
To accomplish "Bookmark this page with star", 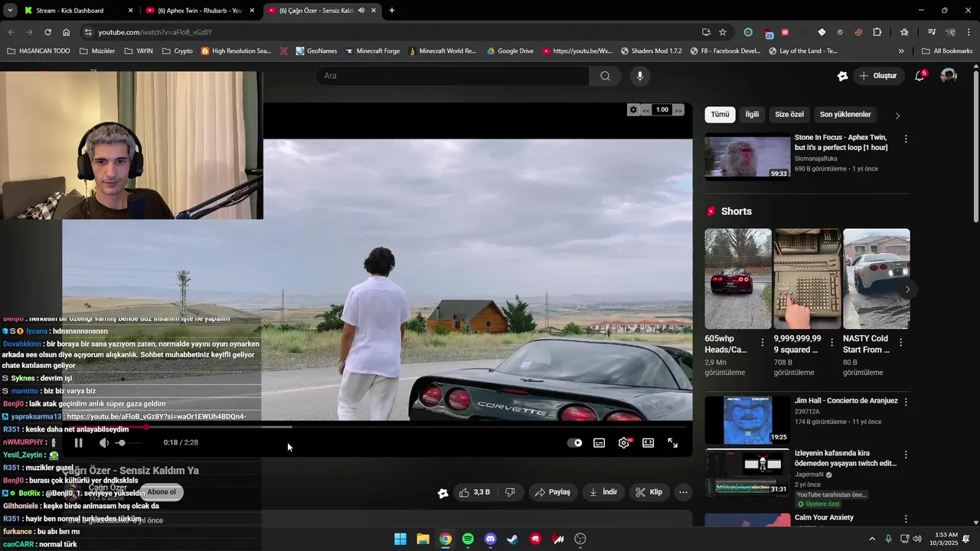I will pos(723,32).
